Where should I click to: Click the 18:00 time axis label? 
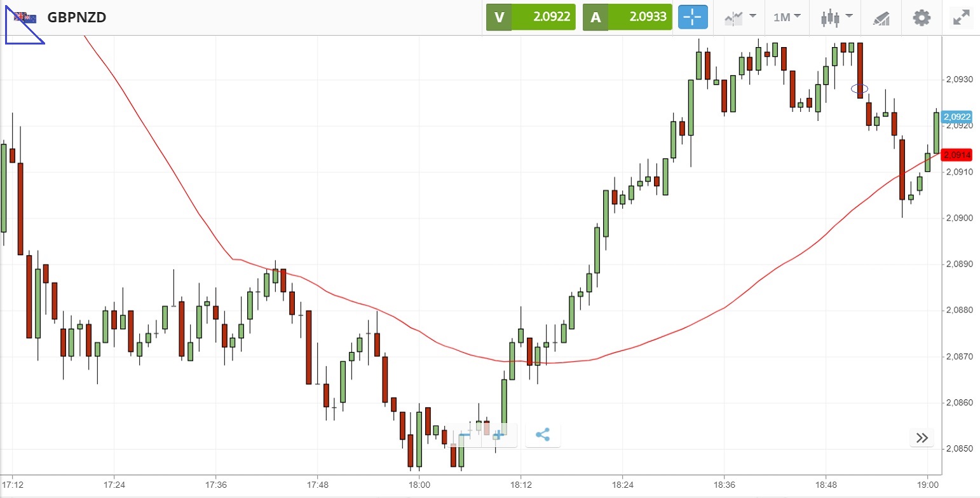point(419,485)
